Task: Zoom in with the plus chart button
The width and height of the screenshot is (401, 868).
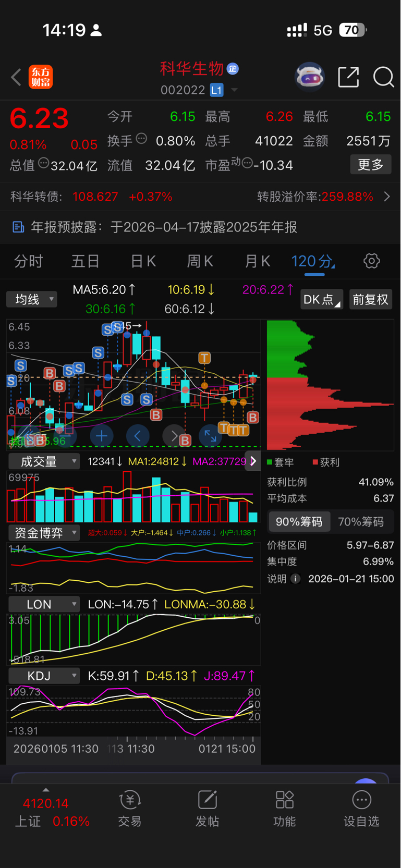Action: 102,436
